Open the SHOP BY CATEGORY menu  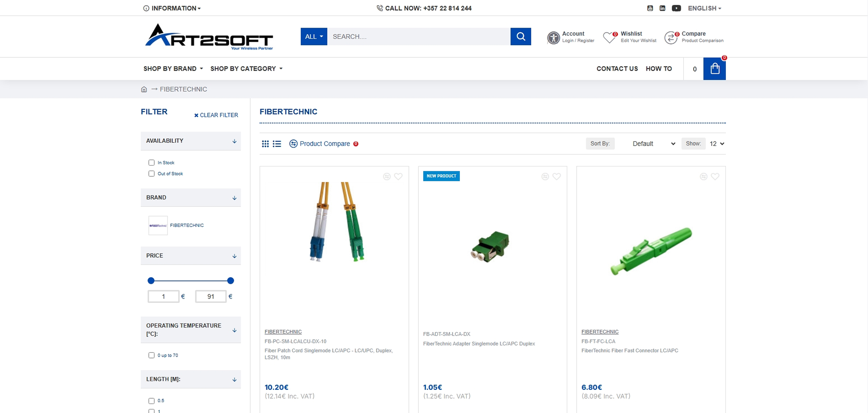click(x=247, y=68)
